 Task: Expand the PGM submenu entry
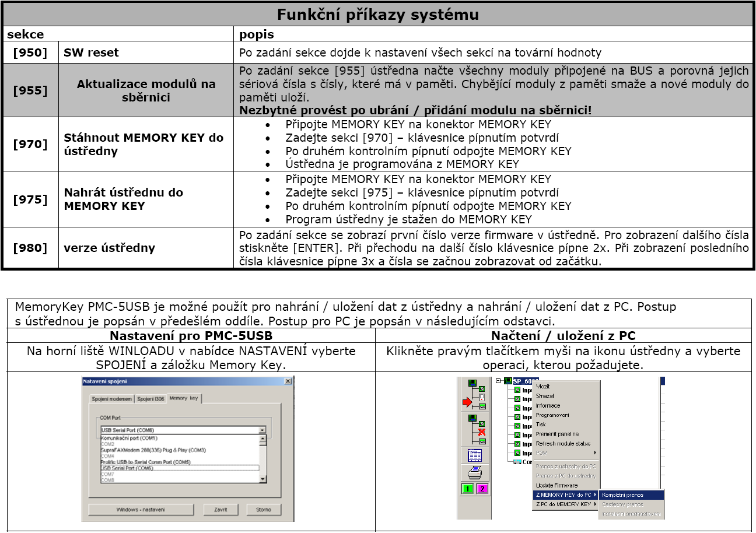click(566, 453)
